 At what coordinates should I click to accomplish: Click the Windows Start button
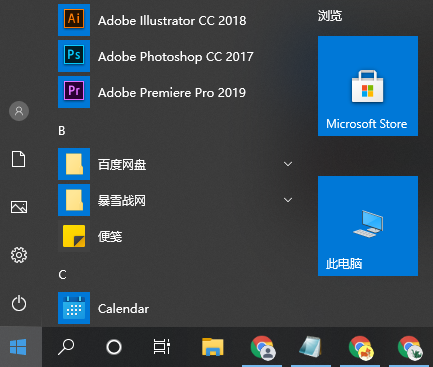point(18,347)
